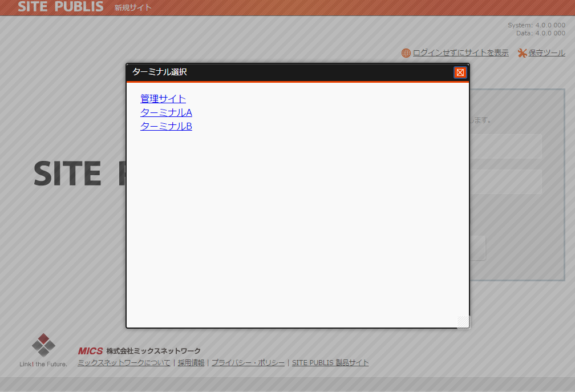Image resolution: width=575 pixels, height=392 pixels.
Task: Click 株式会社ミックスネットワーク company name
Action: point(153,351)
